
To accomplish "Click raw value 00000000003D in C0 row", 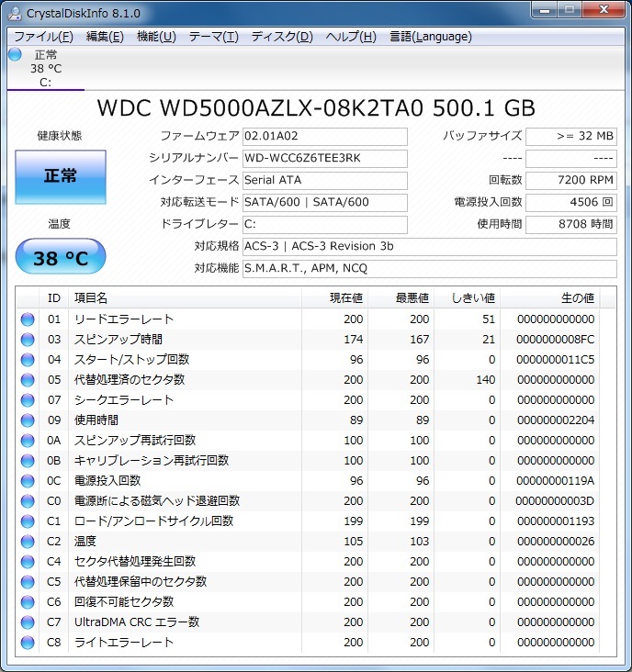I will [x=555, y=501].
